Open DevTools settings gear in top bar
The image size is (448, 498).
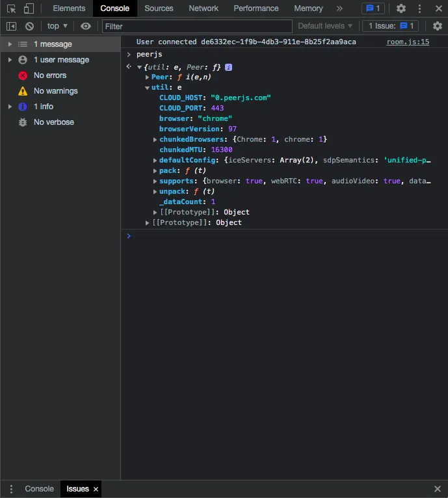[x=401, y=8]
